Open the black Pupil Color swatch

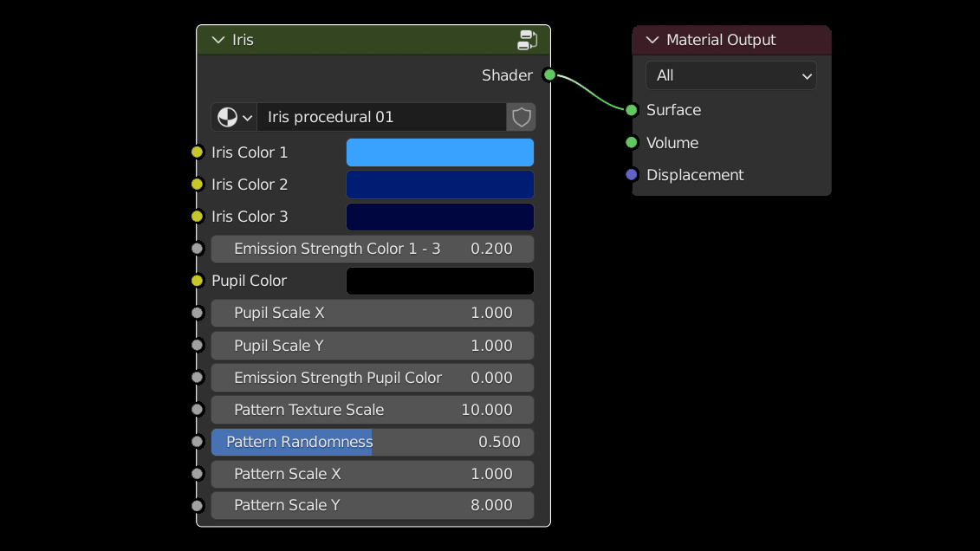point(439,281)
